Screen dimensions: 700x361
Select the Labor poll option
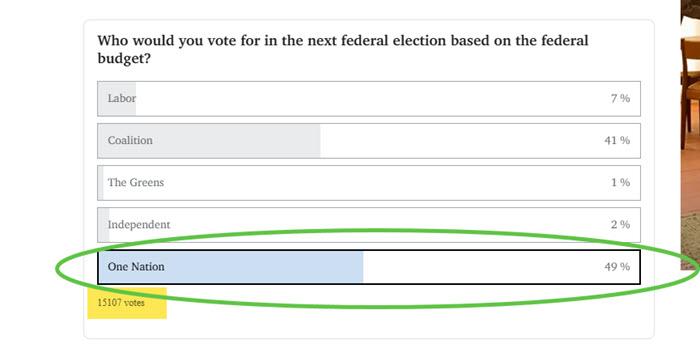tap(369, 99)
